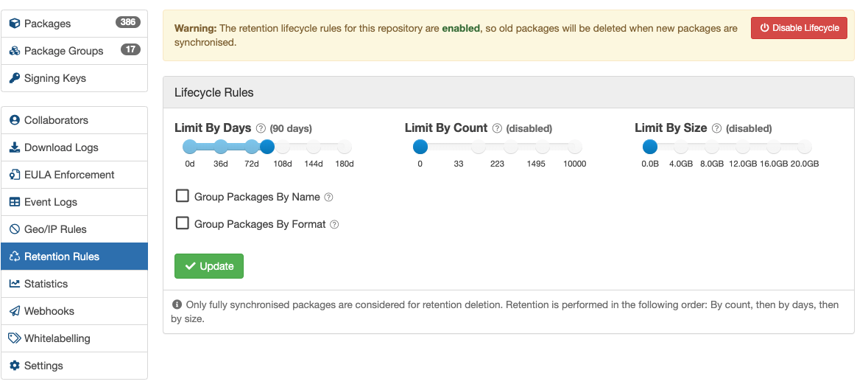The width and height of the screenshot is (868, 387).
Task: Click the red Disable Lifecycle button
Action: click(x=799, y=28)
